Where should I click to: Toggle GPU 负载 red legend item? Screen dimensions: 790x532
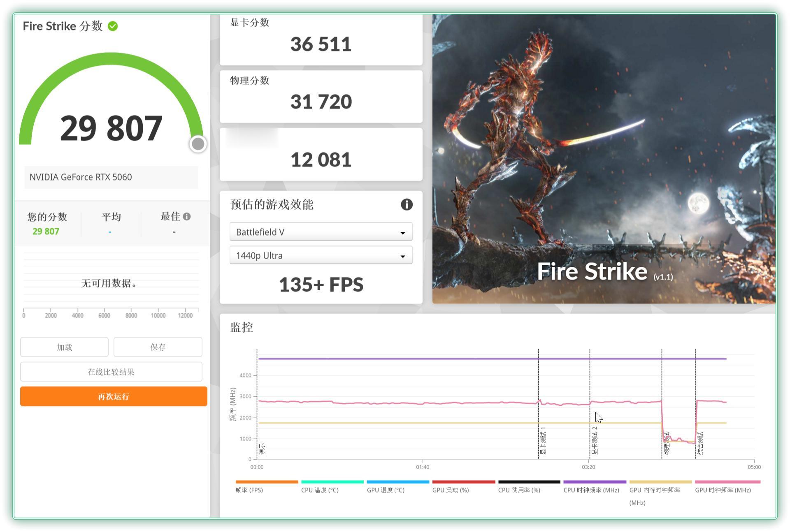[x=463, y=482]
